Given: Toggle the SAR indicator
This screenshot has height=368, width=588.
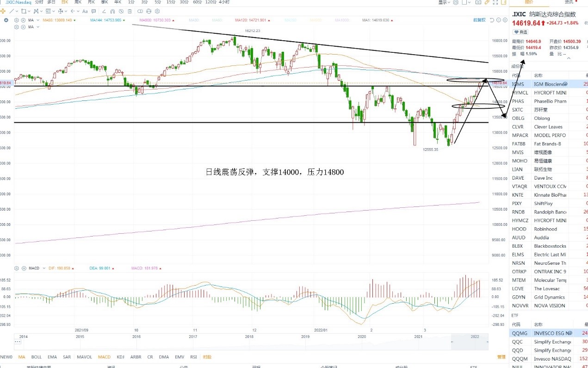Looking at the screenshot, I should click(x=67, y=357).
